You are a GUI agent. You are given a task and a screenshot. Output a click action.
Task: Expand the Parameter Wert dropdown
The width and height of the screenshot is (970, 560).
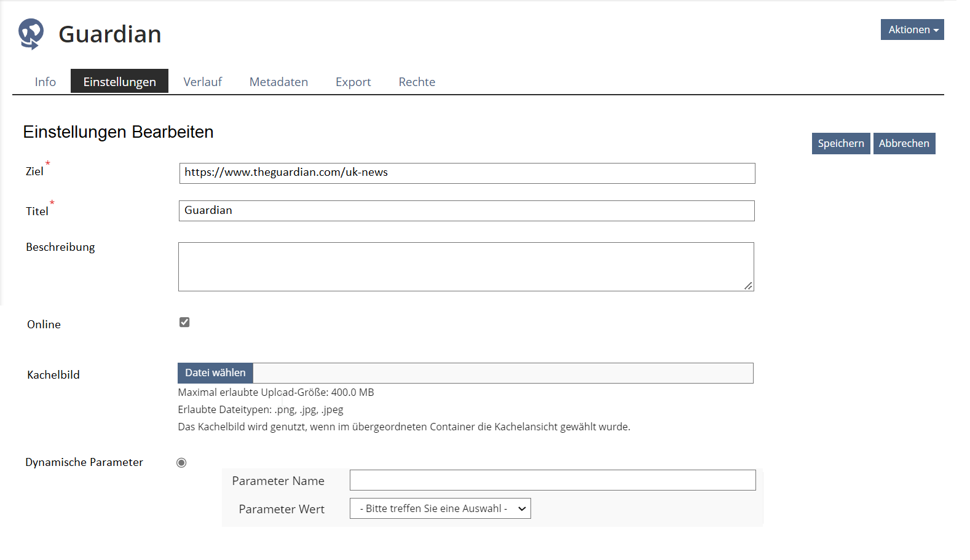tap(440, 508)
